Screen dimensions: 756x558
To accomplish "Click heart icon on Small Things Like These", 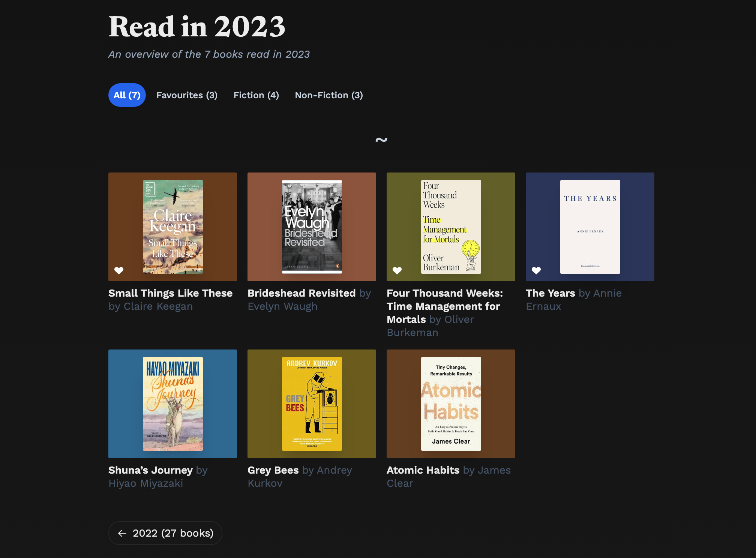I will [119, 270].
